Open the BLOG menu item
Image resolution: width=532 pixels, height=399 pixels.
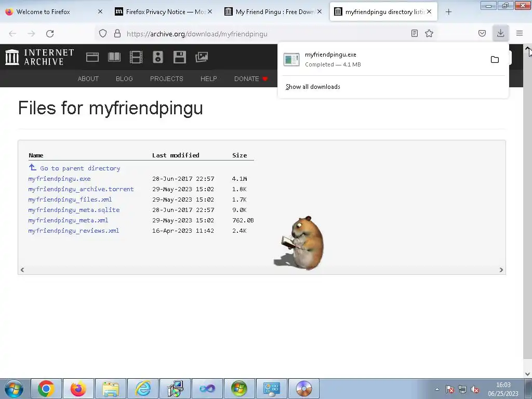(x=124, y=79)
